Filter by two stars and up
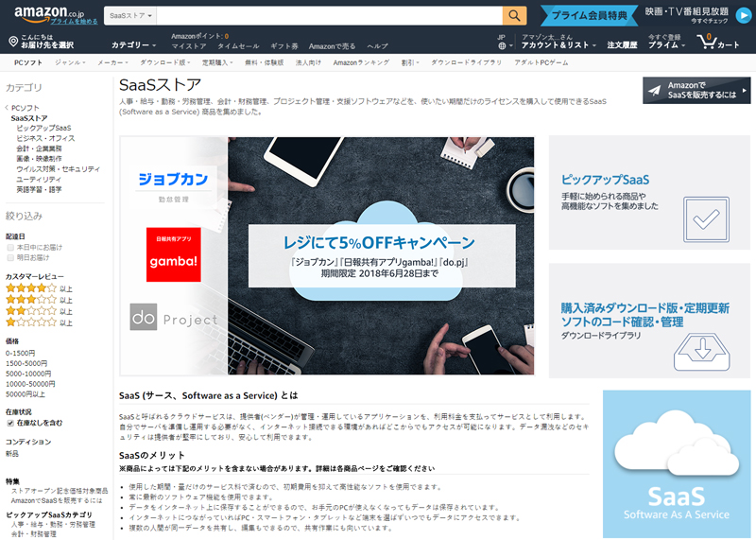This screenshot has height=540, width=756. coord(39,311)
